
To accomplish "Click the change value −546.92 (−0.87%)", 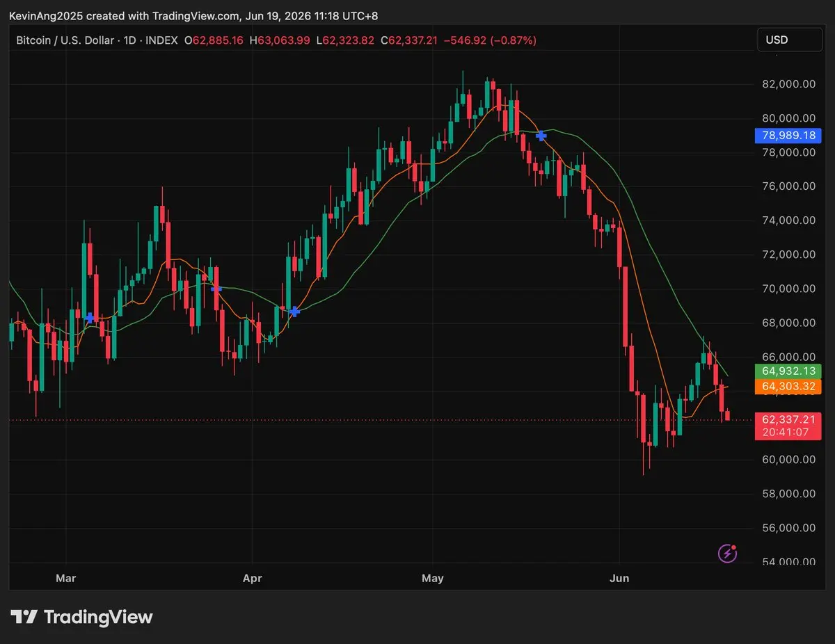I will point(491,40).
